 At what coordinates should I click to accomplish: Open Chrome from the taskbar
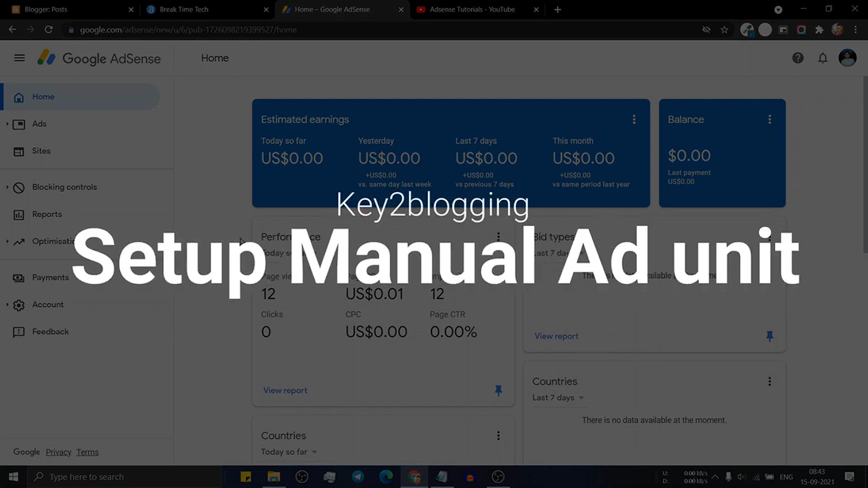tap(414, 477)
